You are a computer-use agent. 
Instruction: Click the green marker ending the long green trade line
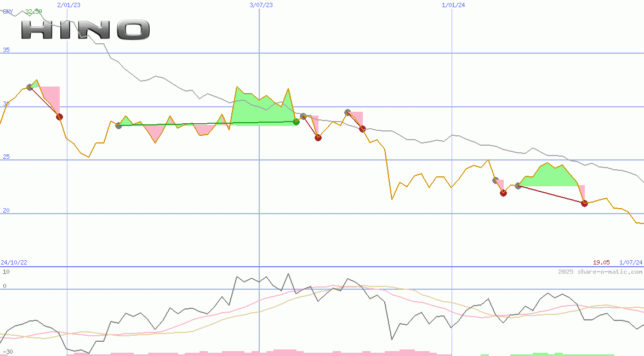pos(296,122)
